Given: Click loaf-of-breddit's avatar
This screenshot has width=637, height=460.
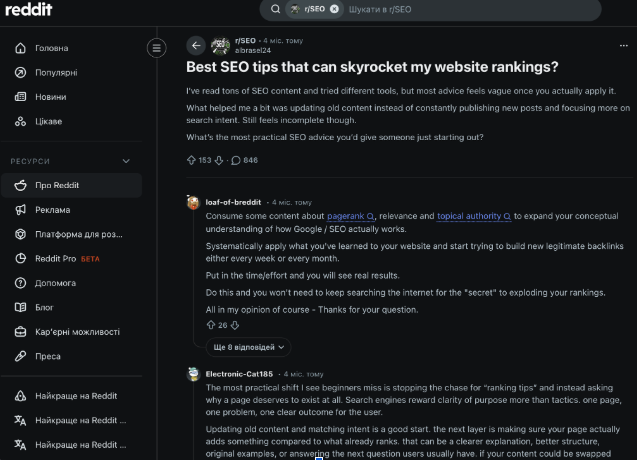Looking at the screenshot, I should [x=193, y=202].
